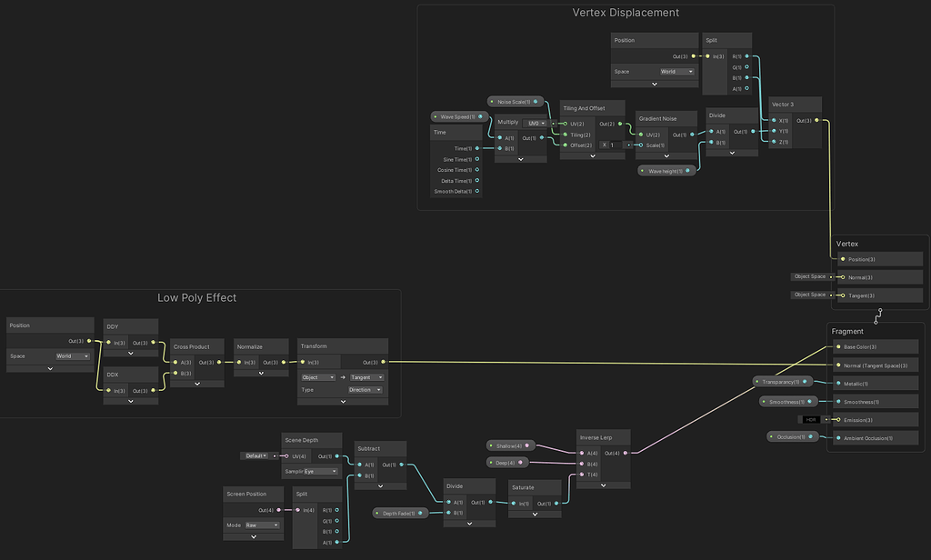Click the A(3) input port on Cross Product
Viewport: 931px width, 560px height.
(x=175, y=362)
